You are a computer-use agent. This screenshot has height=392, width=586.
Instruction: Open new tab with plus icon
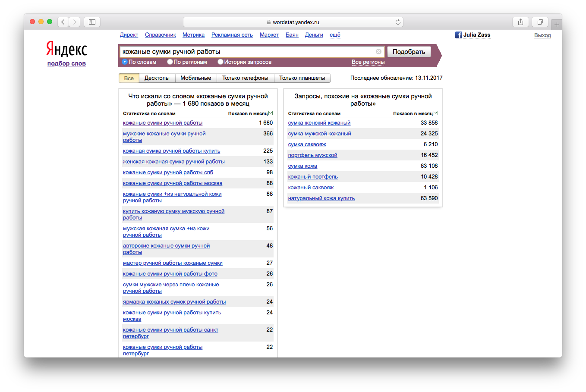(x=557, y=25)
